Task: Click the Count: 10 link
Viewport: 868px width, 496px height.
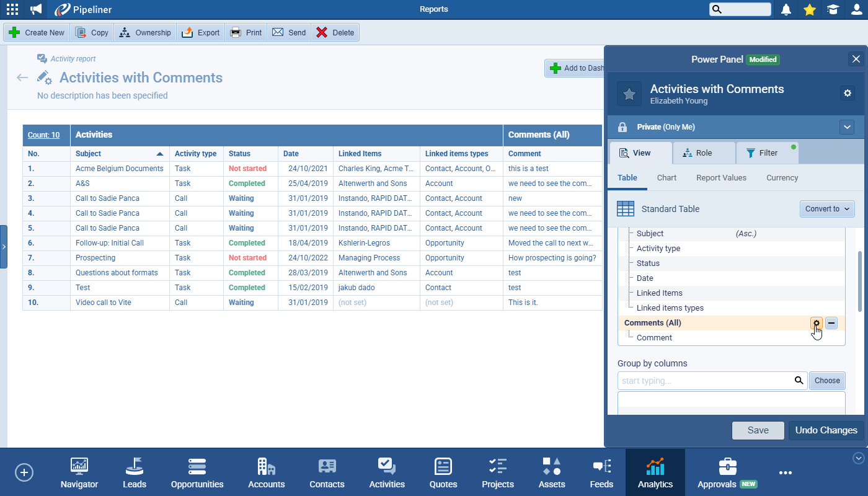Action: click(43, 135)
